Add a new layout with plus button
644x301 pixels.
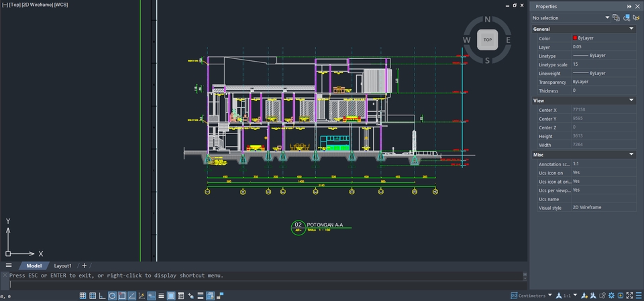[84, 265]
